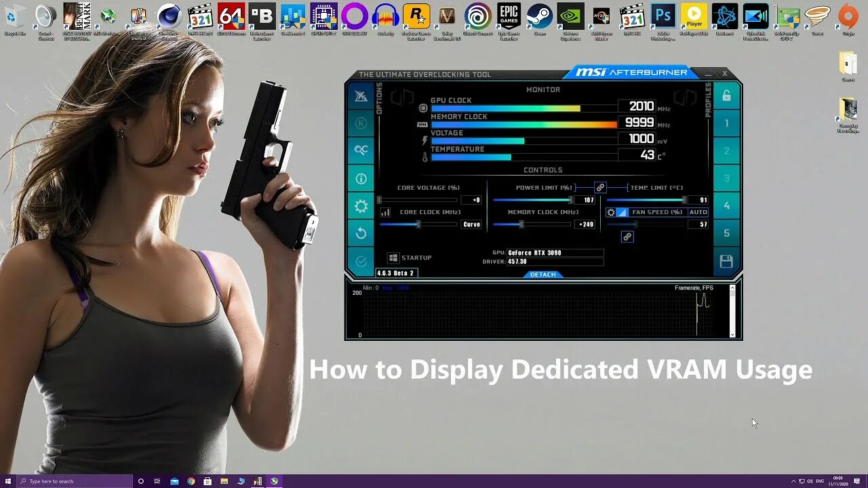Open the Adobe Photoshop desktop icon
Viewport: 868px width, 488px height.
tap(663, 21)
